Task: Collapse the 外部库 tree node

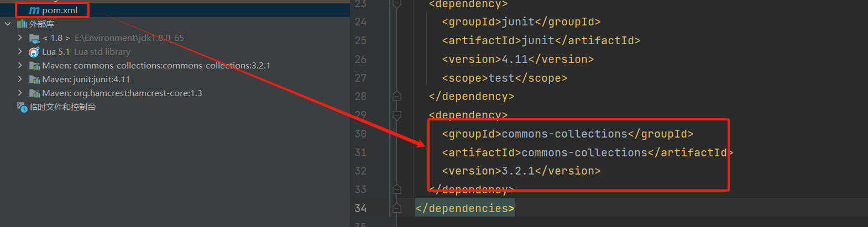Action: point(8,24)
